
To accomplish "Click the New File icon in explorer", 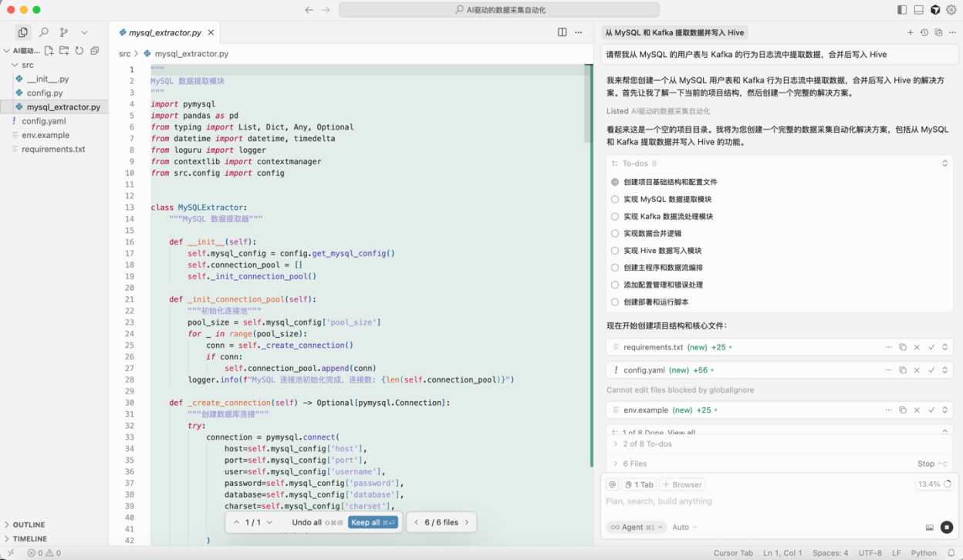I will tap(49, 51).
